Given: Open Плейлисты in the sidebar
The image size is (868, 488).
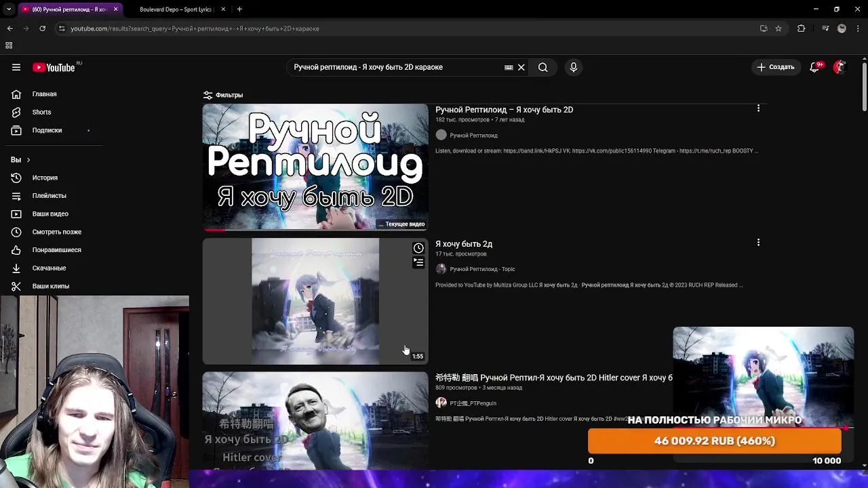Looking at the screenshot, I should (51, 196).
